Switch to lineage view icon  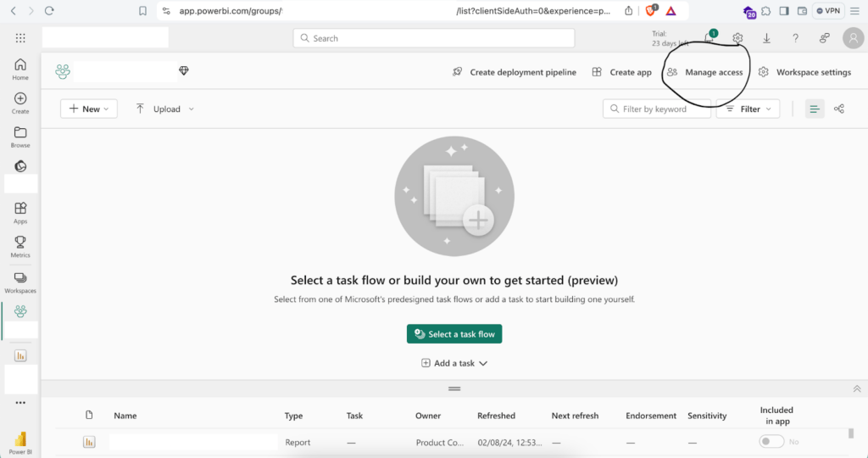click(839, 109)
